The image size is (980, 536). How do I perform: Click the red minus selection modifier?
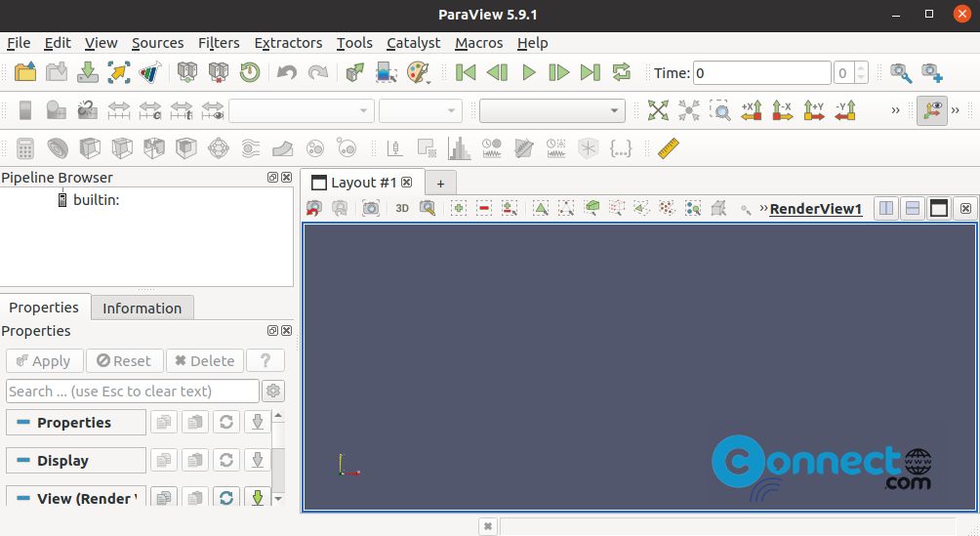(484, 208)
